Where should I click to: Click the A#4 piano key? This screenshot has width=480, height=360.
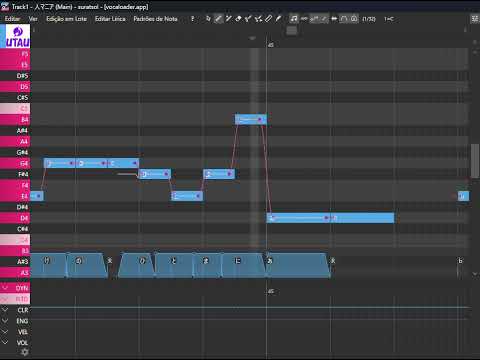[x=15, y=130]
